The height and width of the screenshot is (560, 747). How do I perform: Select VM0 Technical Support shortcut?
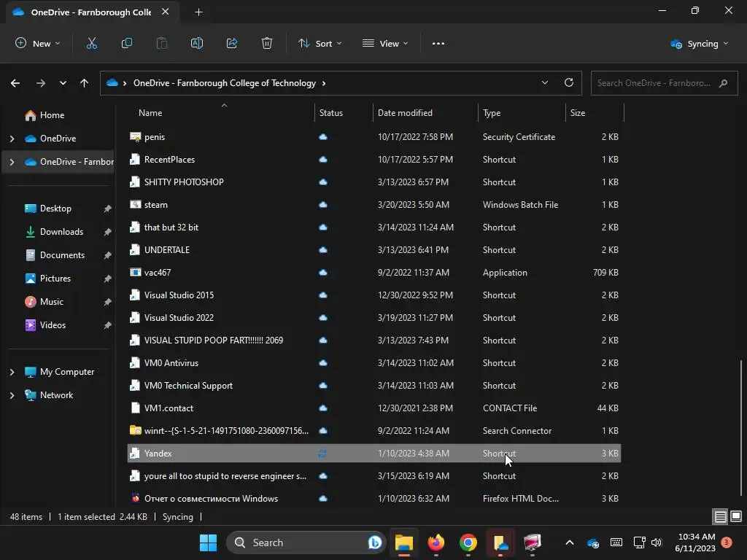[x=374, y=385]
